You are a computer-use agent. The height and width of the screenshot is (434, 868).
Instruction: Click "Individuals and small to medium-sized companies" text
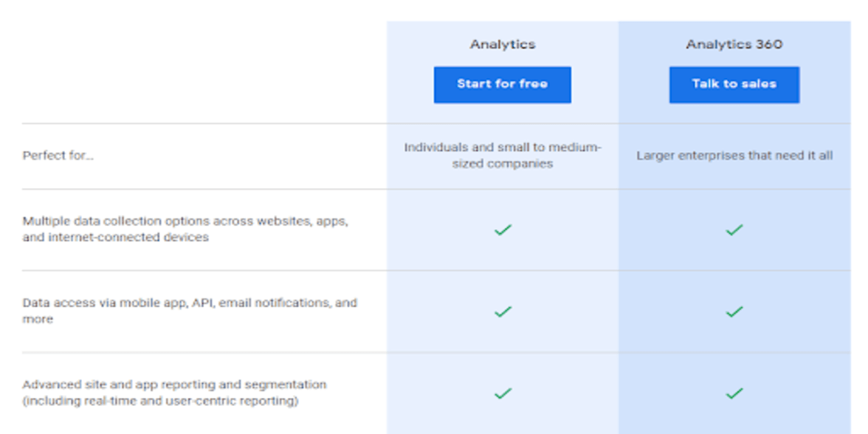503,156
